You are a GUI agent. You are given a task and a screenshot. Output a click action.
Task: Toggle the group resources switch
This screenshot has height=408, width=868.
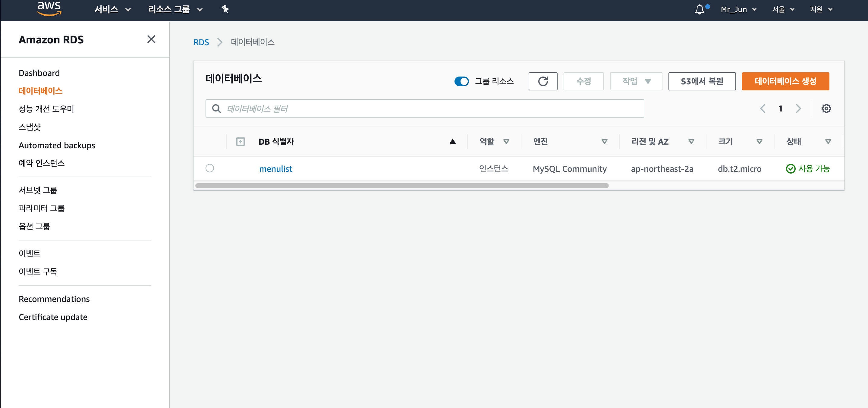[x=461, y=81]
